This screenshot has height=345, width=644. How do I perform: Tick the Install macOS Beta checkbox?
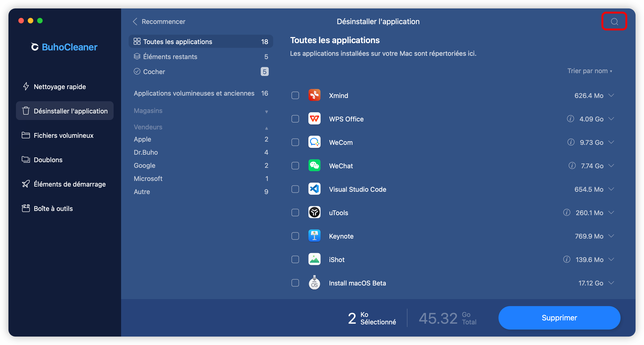[x=295, y=283]
